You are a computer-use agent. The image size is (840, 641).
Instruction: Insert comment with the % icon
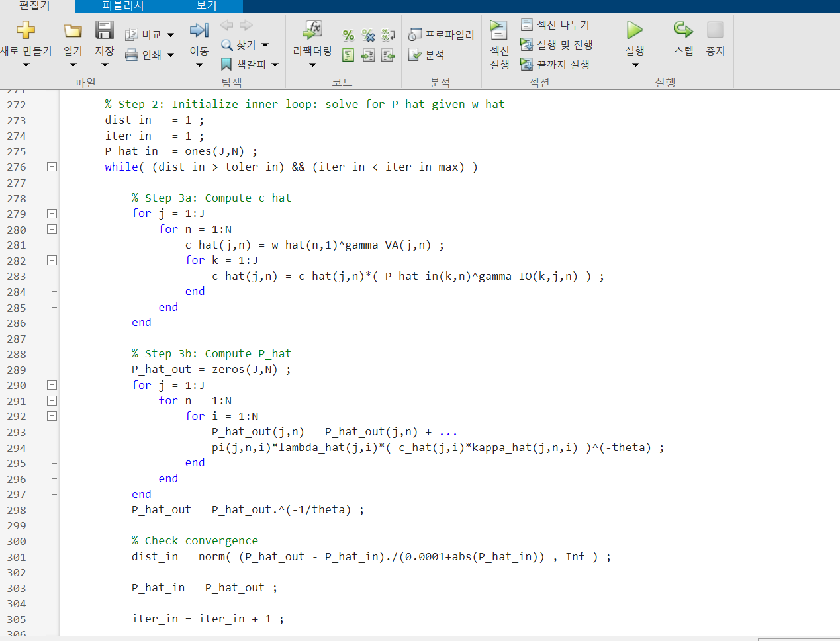coord(348,35)
